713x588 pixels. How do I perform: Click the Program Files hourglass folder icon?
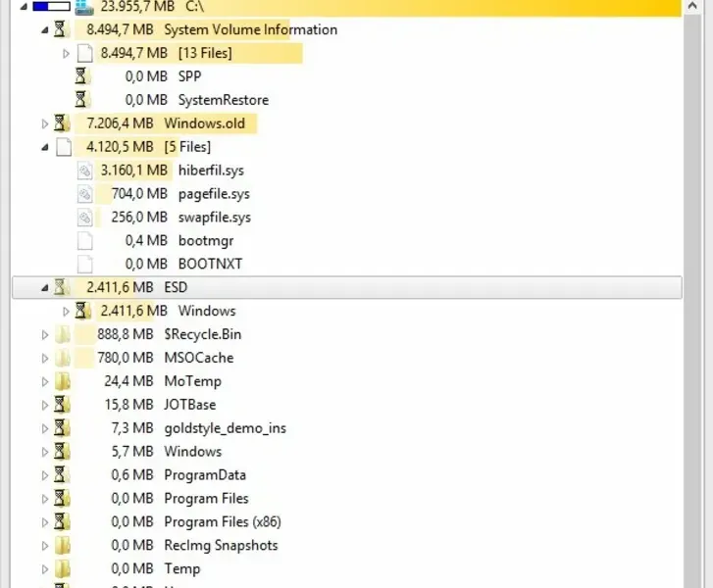[62, 499]
